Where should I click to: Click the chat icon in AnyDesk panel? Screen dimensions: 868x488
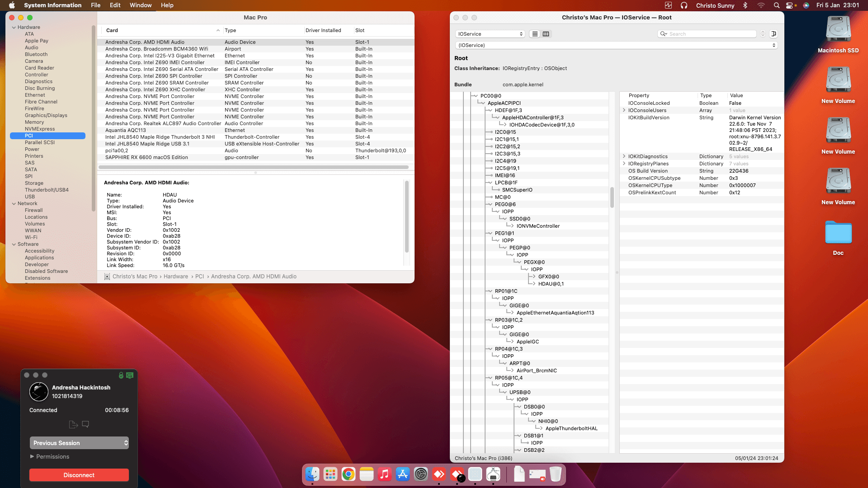point(85,424)
